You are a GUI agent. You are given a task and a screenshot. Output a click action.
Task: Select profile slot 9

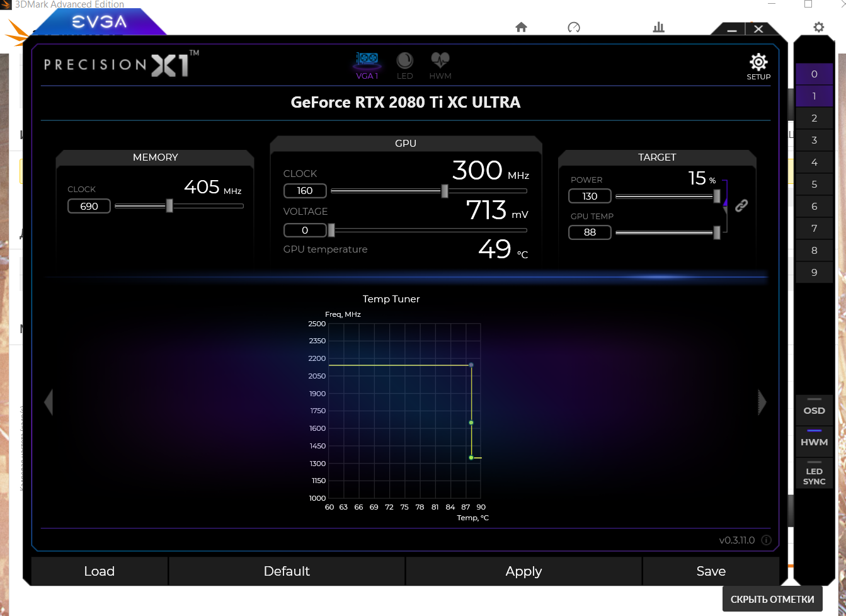point(814,273)
